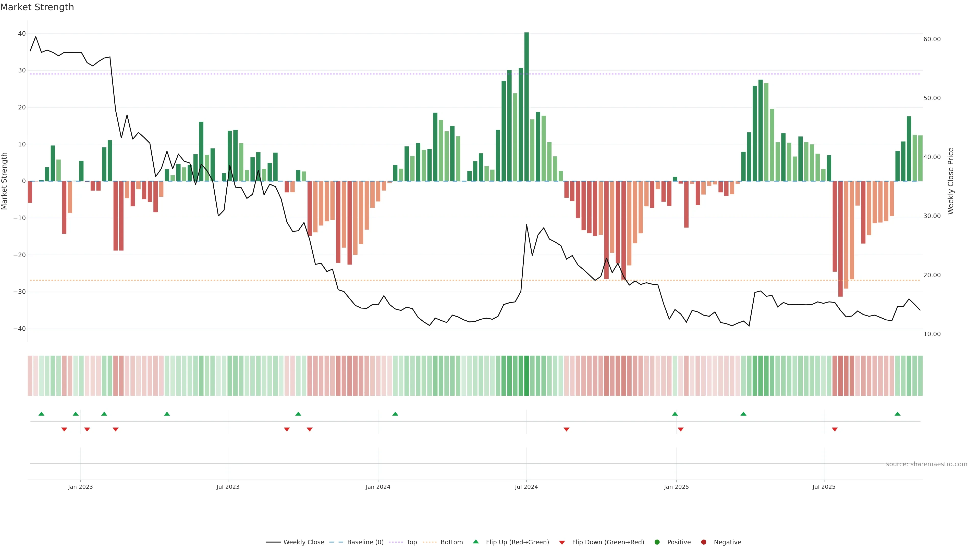980x551 pixels.
Task: Click the Market Strength chart title
Action: (37, 7)
